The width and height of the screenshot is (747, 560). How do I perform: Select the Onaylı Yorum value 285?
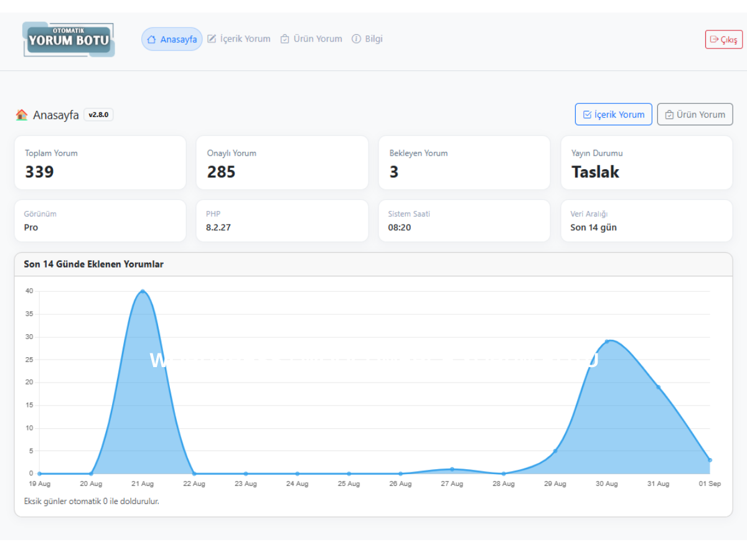(x=221, y=172)
